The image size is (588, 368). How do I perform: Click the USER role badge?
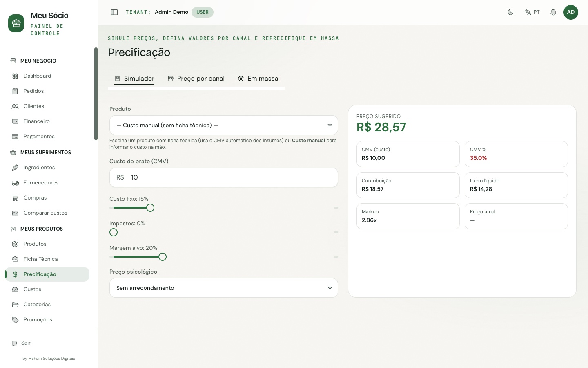tap(203, 12)
